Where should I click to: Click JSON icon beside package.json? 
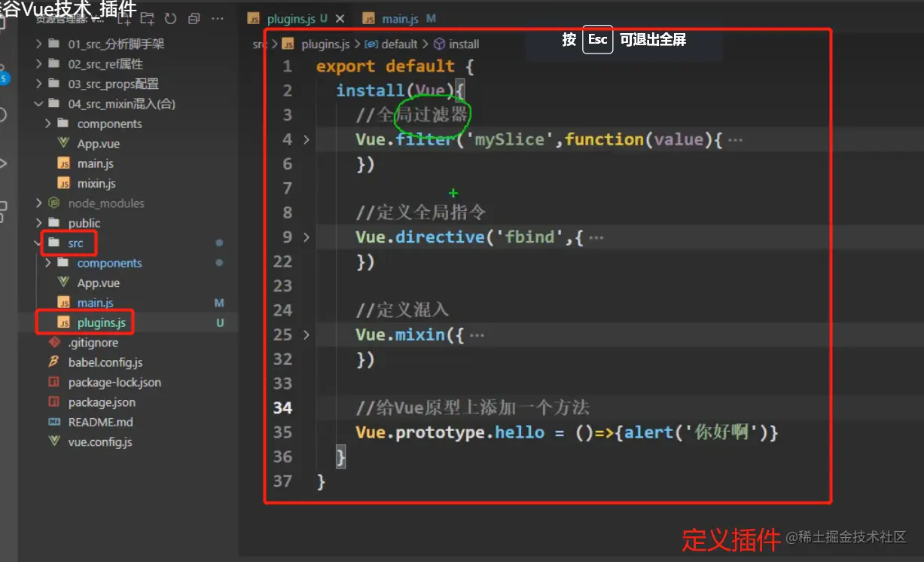[53, 402]
